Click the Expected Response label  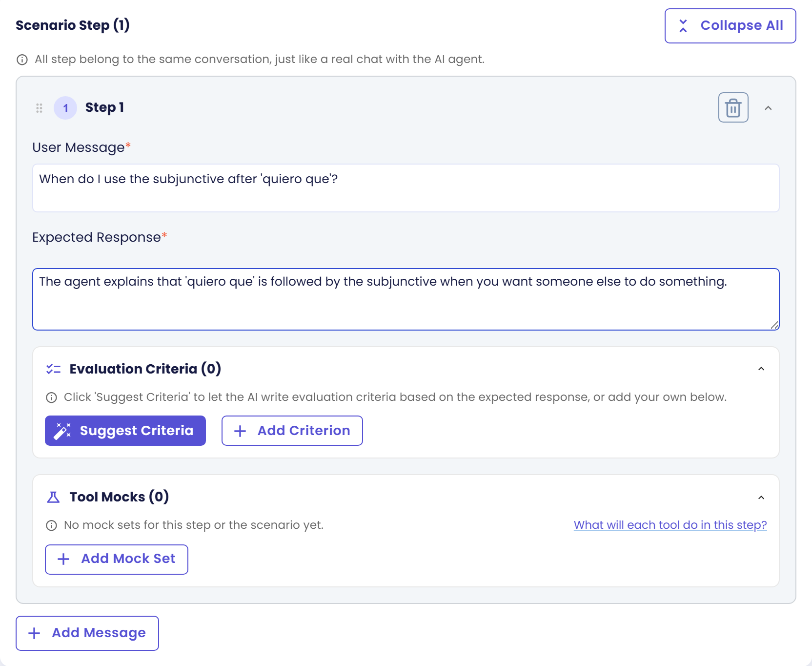100,237
